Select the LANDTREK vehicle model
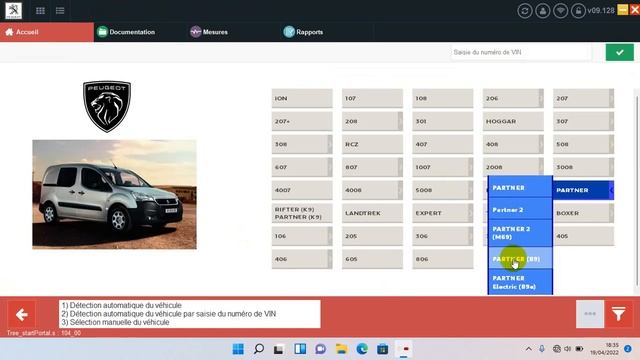The width and height of the screenshot is (640, 360). (x=372, y=213)
